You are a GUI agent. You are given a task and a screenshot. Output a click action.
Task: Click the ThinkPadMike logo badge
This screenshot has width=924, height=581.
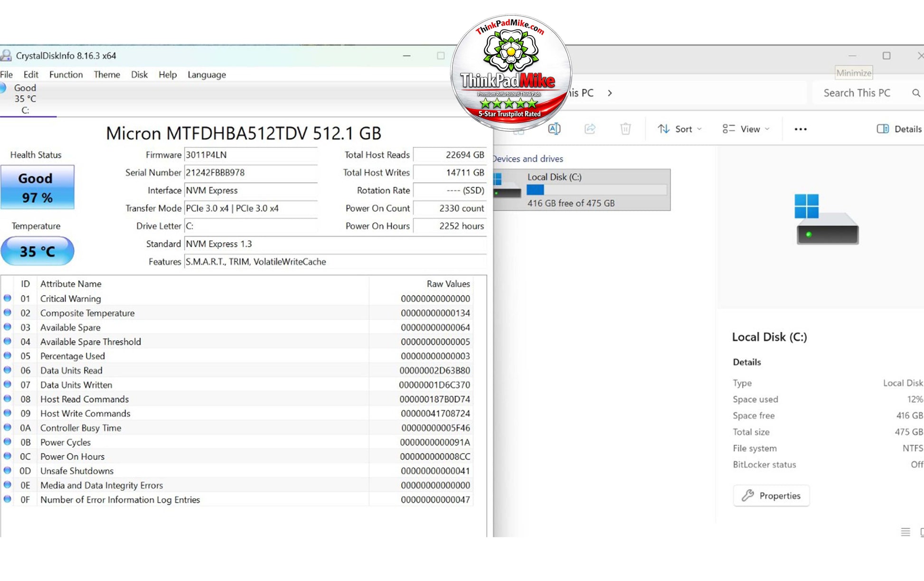point(511,72)
